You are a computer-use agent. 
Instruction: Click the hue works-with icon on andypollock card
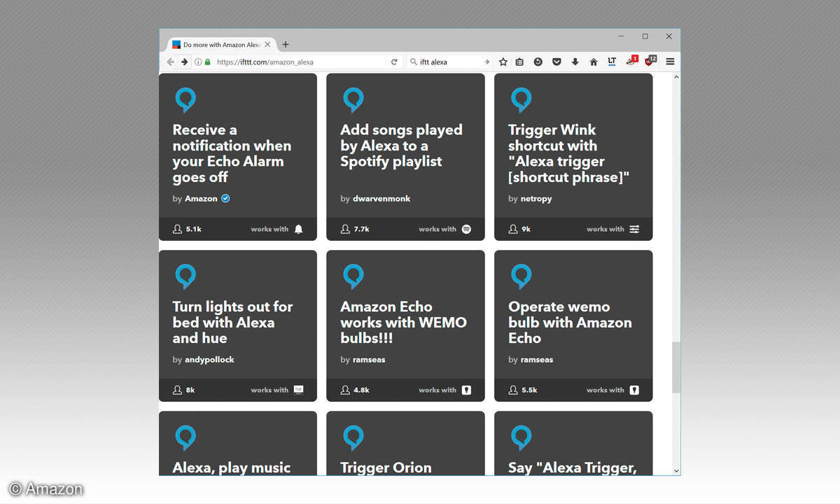[299, 390]
